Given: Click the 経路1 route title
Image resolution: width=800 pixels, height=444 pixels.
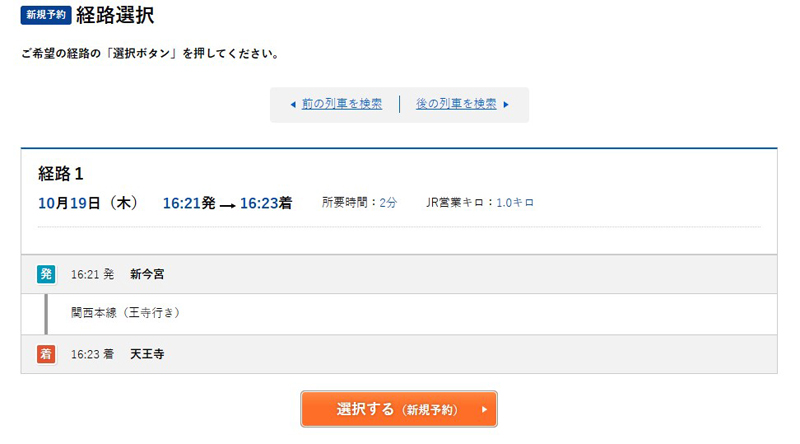Looking at the screenshot, I should coord(60,174).
